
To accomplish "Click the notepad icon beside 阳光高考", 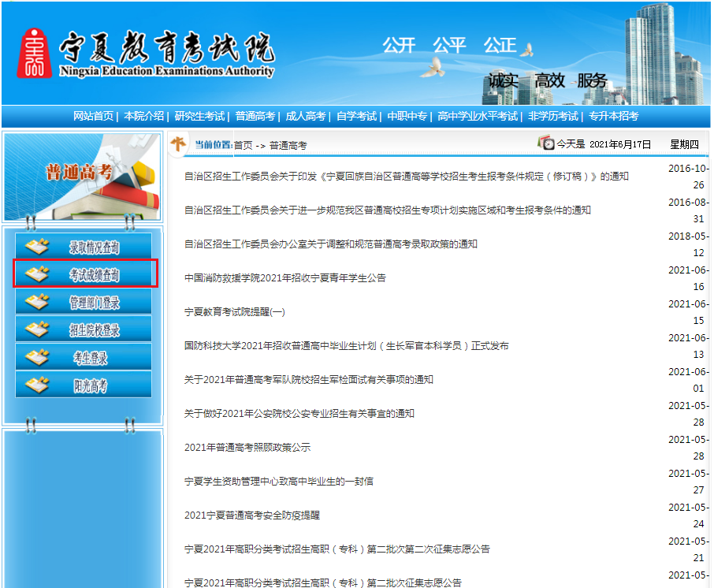I will (x=37, y=385).
